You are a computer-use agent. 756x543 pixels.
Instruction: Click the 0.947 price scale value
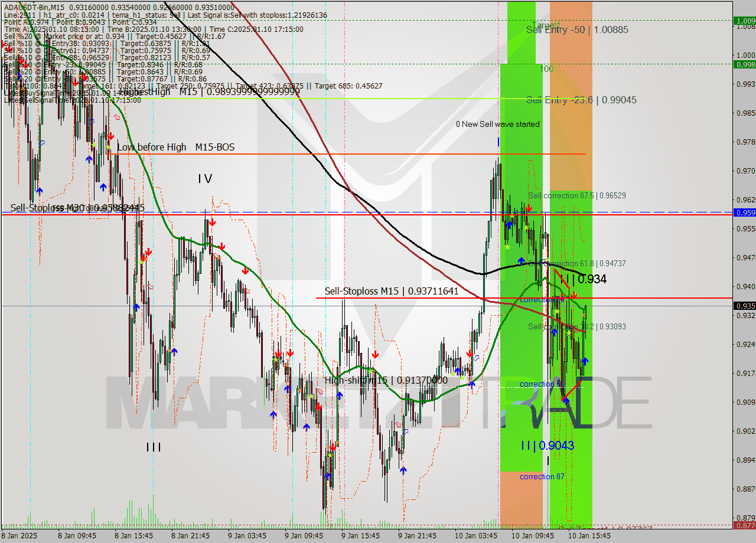coord(746,257)
